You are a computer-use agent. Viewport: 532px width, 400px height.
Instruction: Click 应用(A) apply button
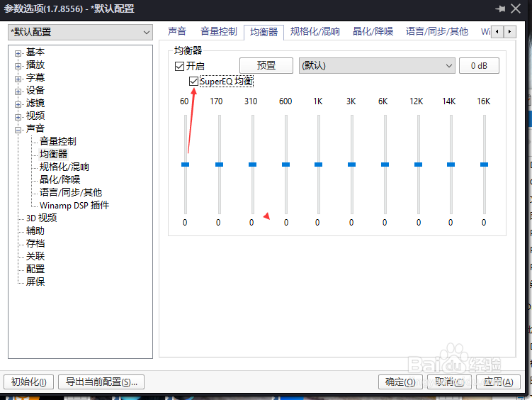[x=498, y=382]
